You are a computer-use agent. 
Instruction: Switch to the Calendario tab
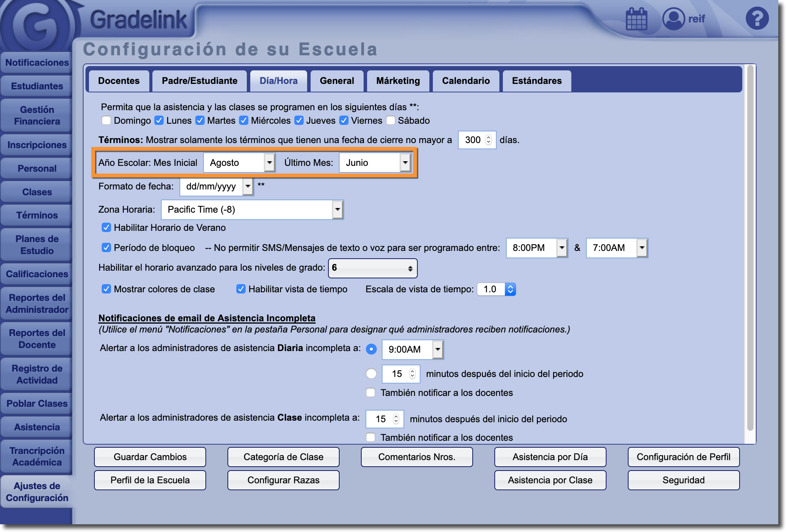(x=466, y=81)
